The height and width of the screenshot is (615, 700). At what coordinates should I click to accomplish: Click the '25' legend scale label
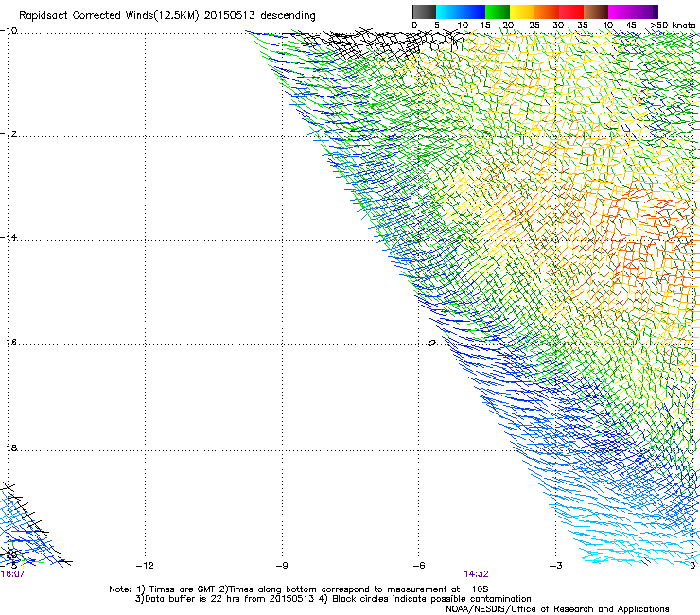pyautogui.click(x=534, y=26)
